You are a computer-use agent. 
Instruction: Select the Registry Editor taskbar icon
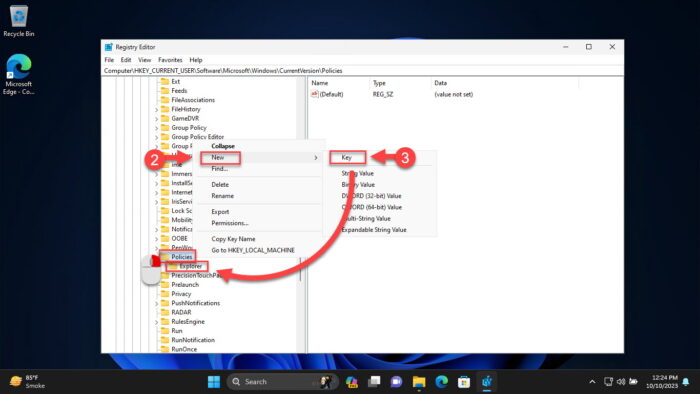(x=487, y=382)
